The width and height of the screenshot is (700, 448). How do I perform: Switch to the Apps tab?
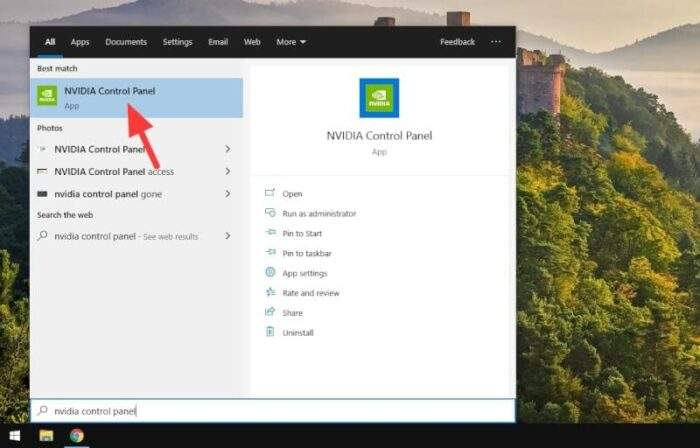[x=80, y=42]
